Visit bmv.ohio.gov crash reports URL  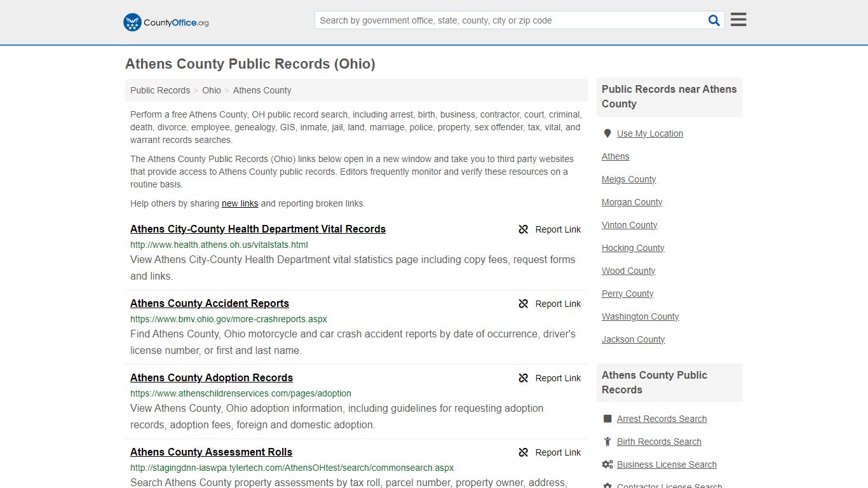(x=229, y=319)
